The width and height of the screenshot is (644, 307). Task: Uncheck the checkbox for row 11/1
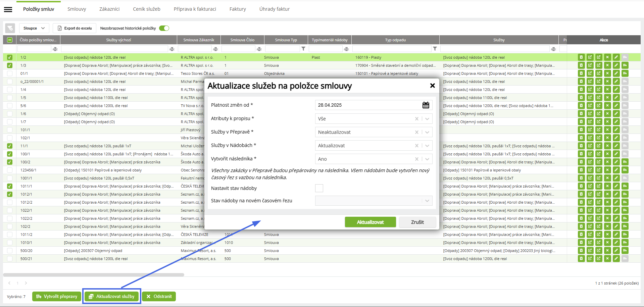pyautogui.click(x=10, y=146)
